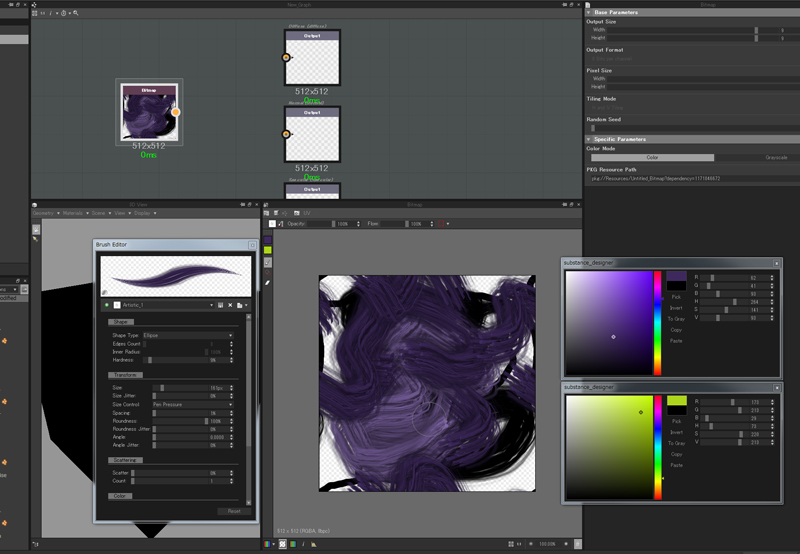The image size is (800, 554).
Task: Click the Reset button in Brush Editor
Action: [x=234, y=511]
